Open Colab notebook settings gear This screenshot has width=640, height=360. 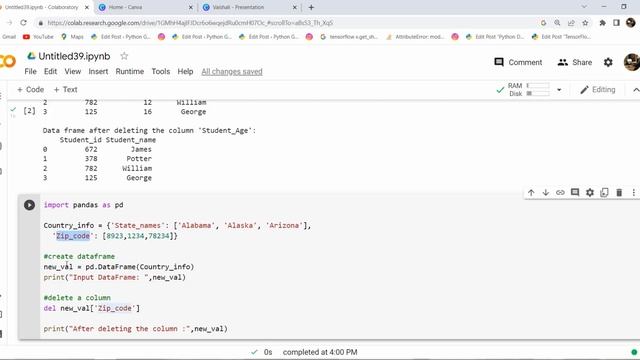click(608, 62)
